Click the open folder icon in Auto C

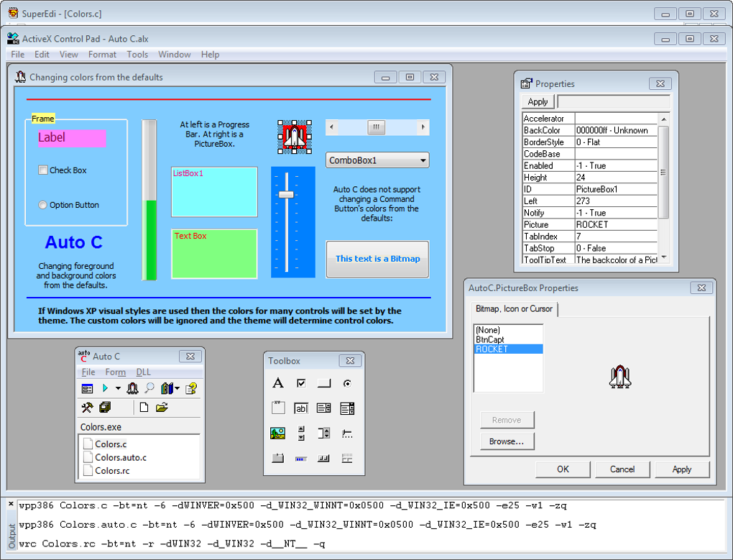click(x=162, y=408)
